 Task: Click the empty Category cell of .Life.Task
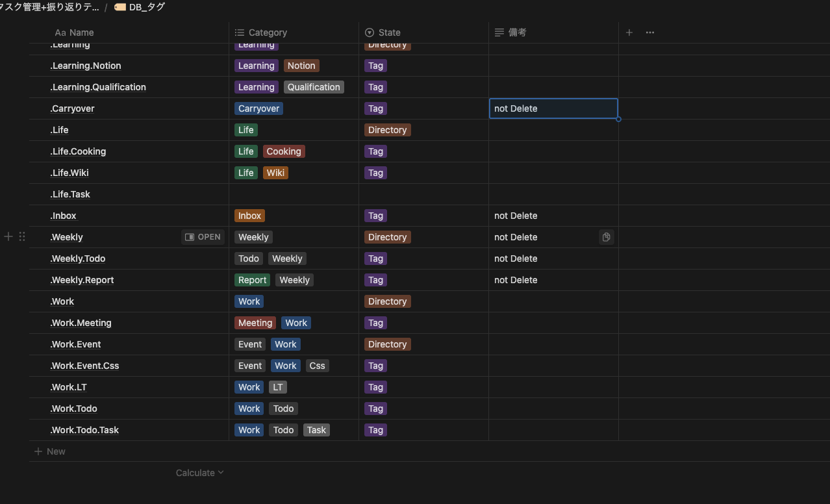[294, 194]
